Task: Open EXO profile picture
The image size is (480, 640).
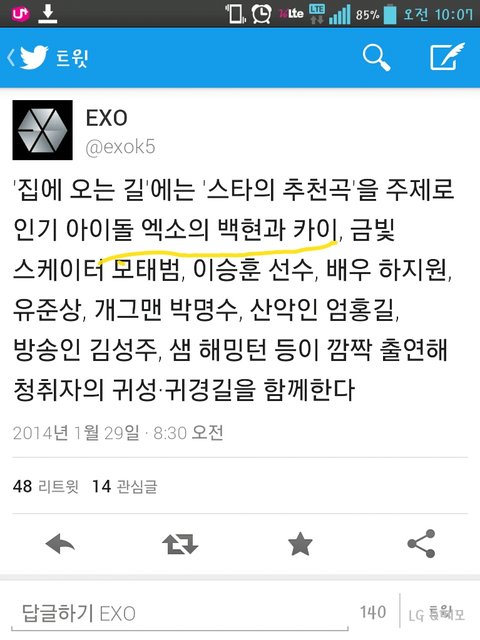Action: tap(42, 130)
